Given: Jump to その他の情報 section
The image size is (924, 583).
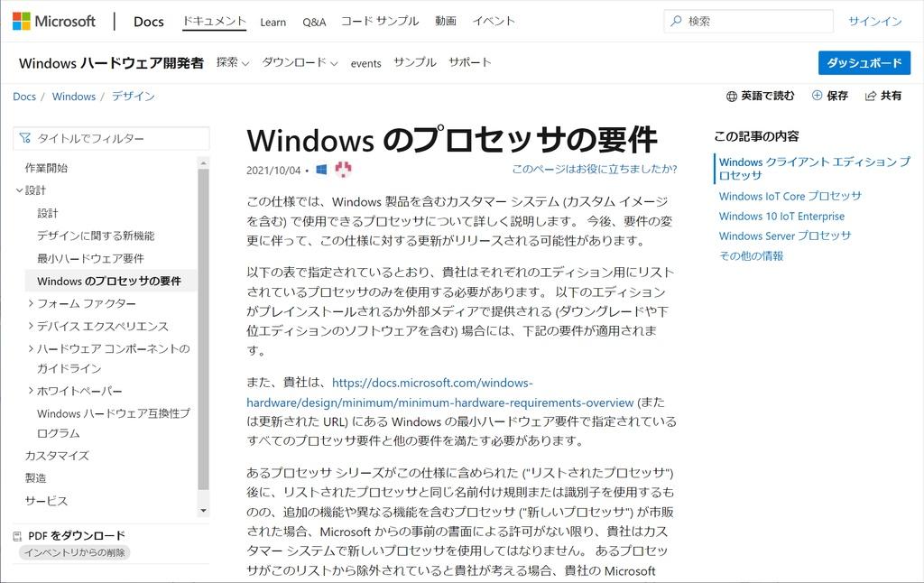Looking at the screenshot, I should pos(751,255).
